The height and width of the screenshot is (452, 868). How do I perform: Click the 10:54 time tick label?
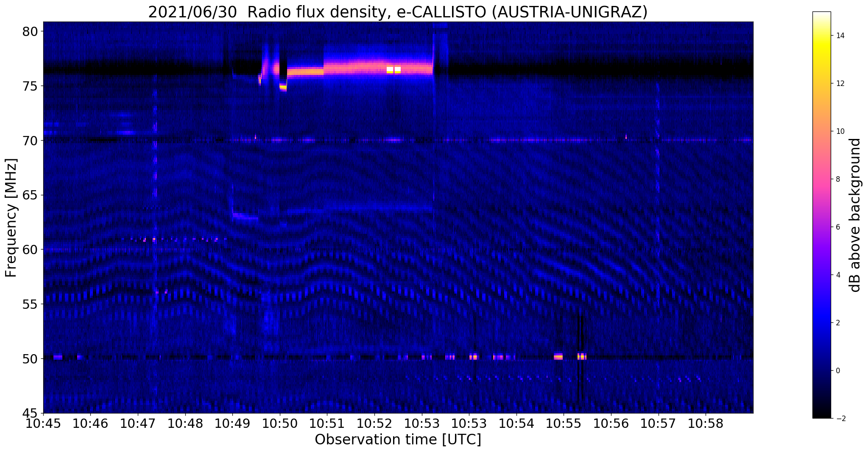tap(516, 424)
